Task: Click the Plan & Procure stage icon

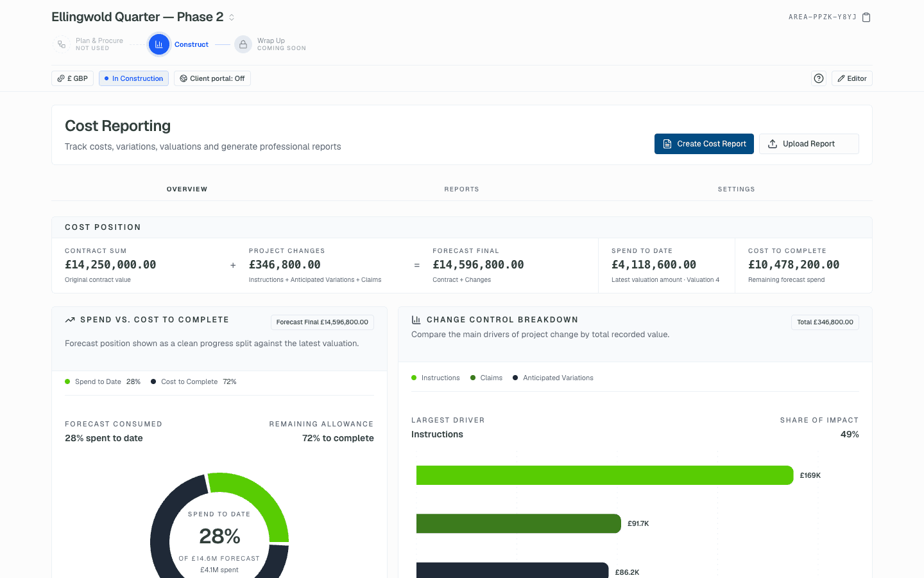Action: click(x=62, y=44)
